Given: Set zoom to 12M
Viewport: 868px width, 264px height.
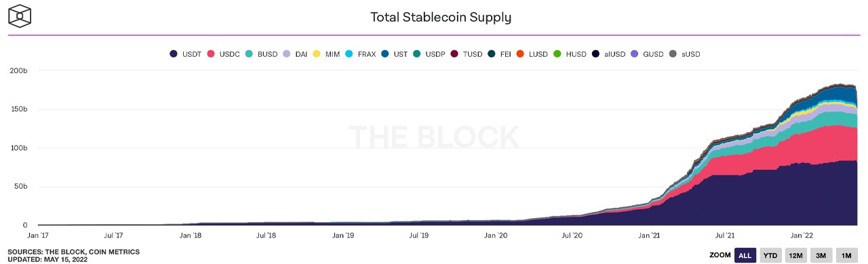Looking at the screenshot, I should click(x=795, y=255).
